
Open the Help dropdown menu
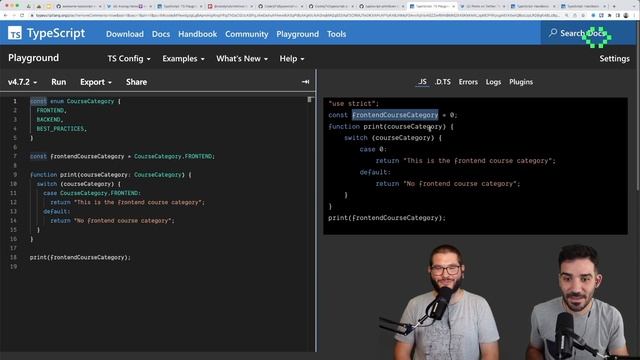pyautogui.click(x=292, y=59)
